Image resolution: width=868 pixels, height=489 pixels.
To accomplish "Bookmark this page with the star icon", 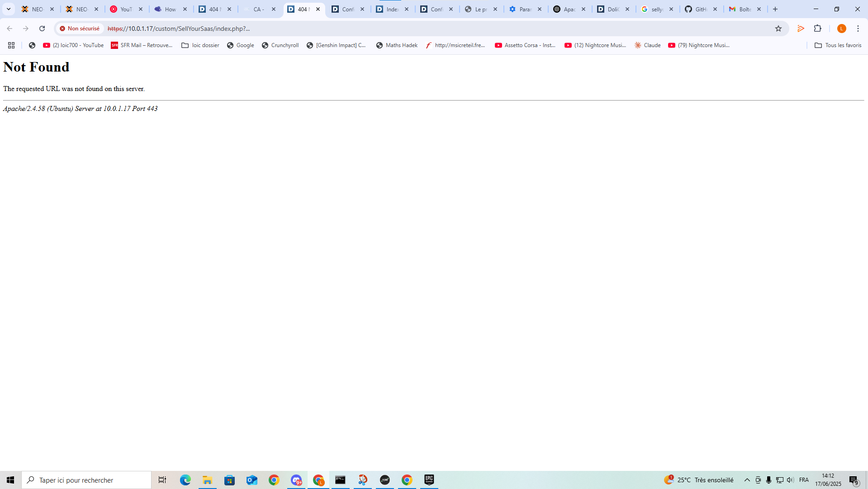I will tap(778, 29).
